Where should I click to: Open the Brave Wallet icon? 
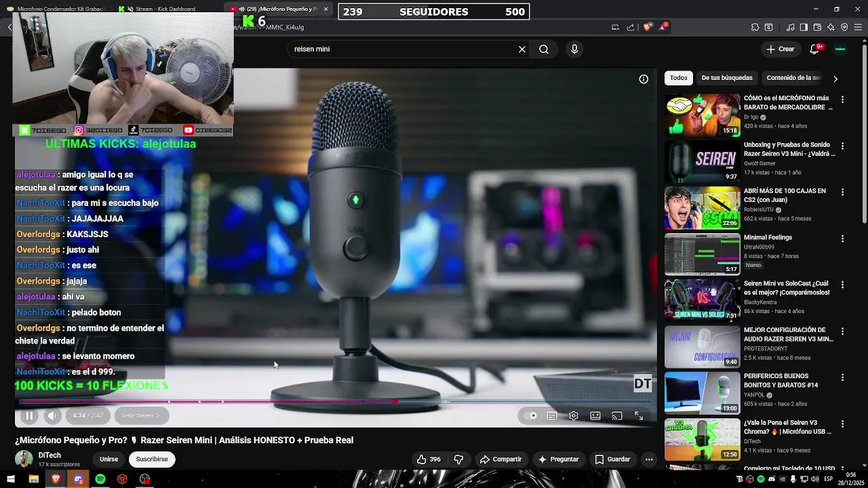click(817, 27)
